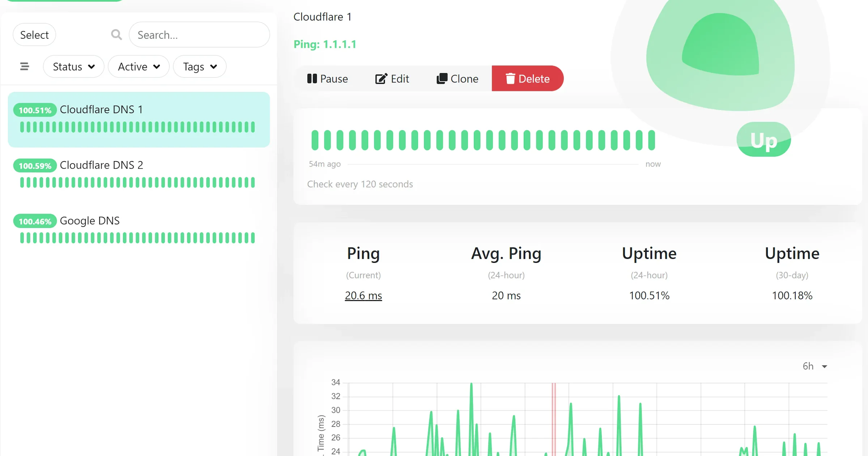Click the Pause icon on the Pause button
The width and height of the screenshot is (868, 456).
[312, 79]
